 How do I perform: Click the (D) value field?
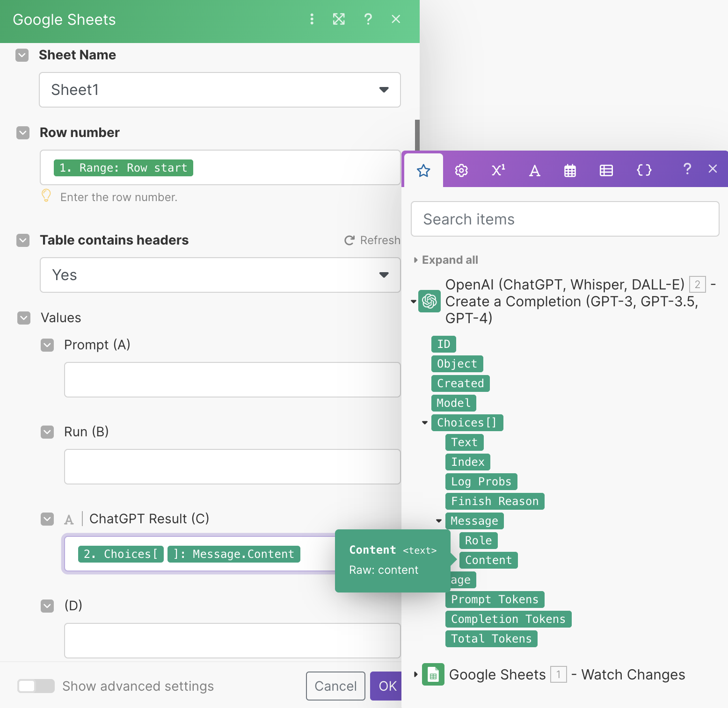tap(233, 641)
